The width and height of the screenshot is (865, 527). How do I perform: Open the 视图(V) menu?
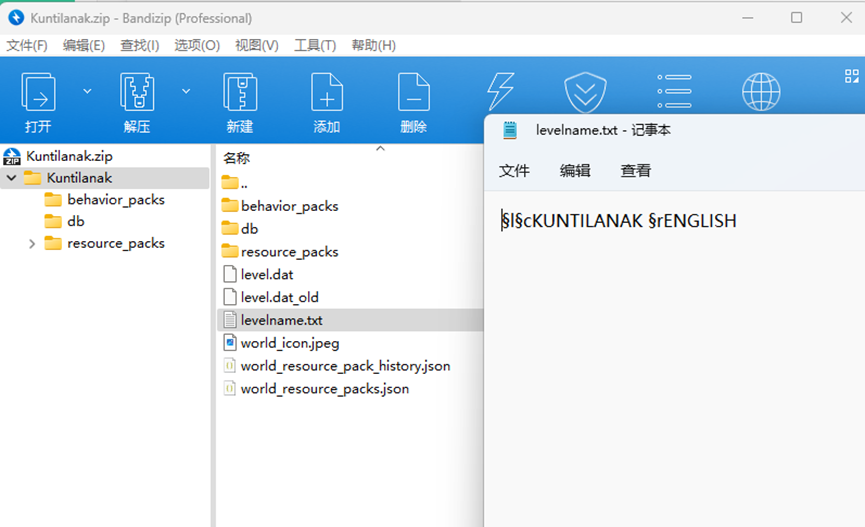257,45
